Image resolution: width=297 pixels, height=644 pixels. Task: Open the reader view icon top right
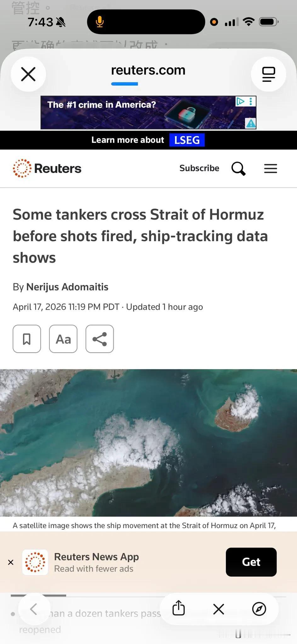[x=268, y=74]
